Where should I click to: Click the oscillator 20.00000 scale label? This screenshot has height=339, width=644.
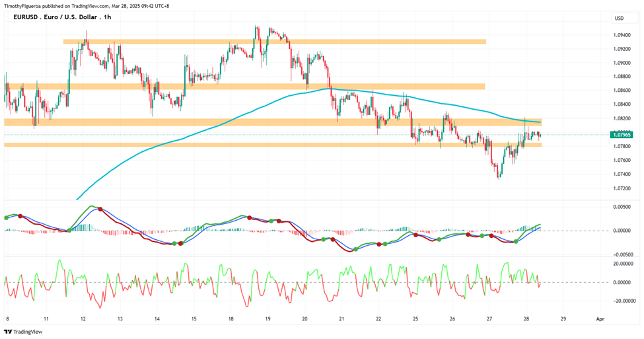click(x=623, y=264)
